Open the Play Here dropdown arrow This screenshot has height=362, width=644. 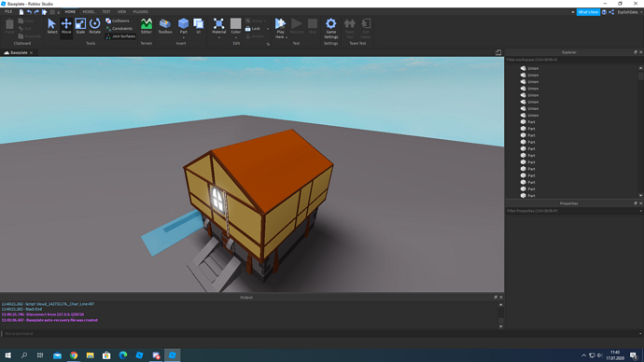pyautogui.click(x=287, y=37)
